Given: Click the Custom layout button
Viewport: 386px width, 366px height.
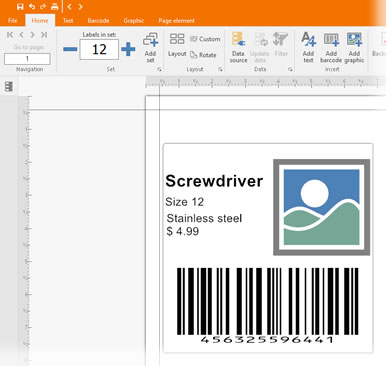Looking at the screenshot, I should tap(205, 39).
